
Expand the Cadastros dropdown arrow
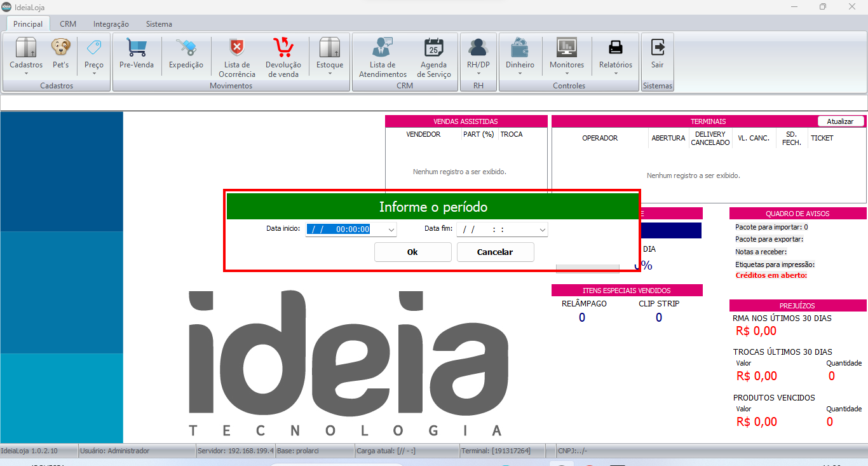[26, 73]
